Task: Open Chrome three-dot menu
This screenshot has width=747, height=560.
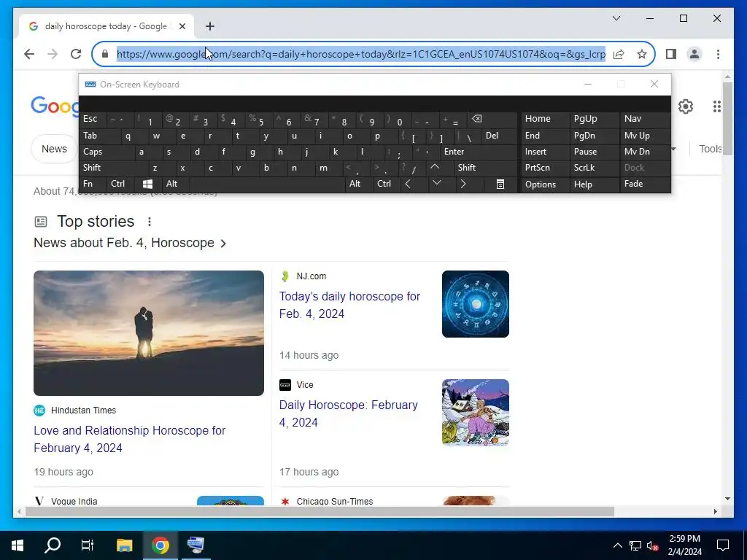Action: (x=718, y=54)
